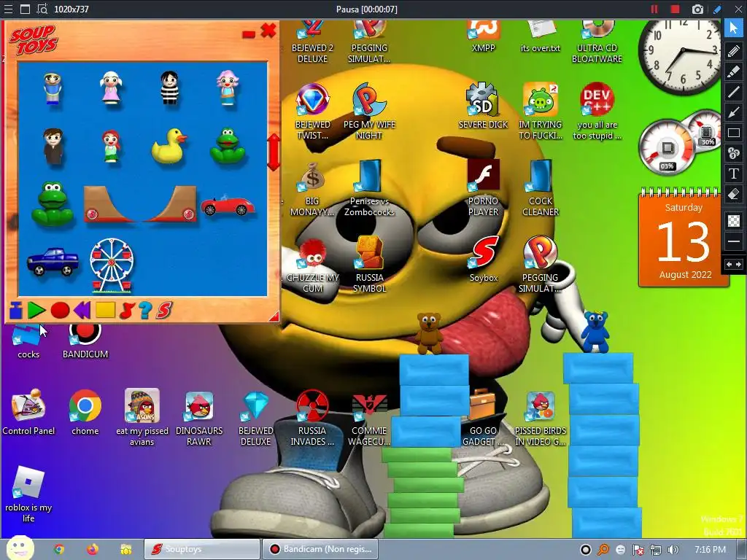Image resolution: width=747 pixels, height=560 pixels.
Task: Click the purple rewind arrows in Soup Toys
Action: tap(82, 311)
